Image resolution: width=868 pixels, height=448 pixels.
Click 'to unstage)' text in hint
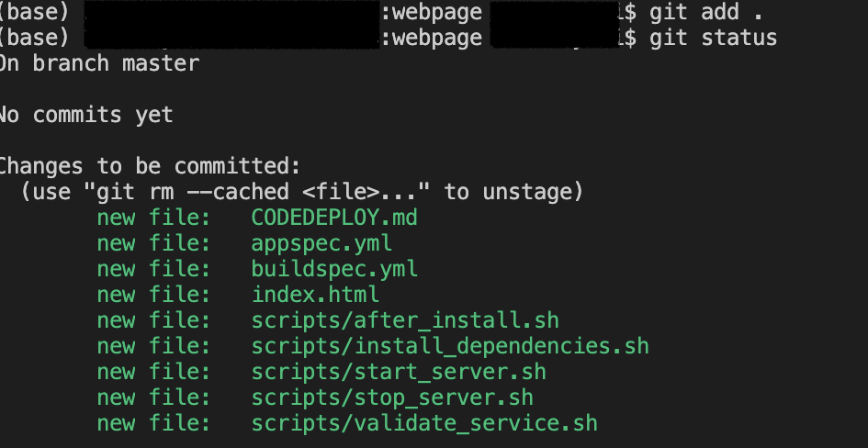pos(513,193)
